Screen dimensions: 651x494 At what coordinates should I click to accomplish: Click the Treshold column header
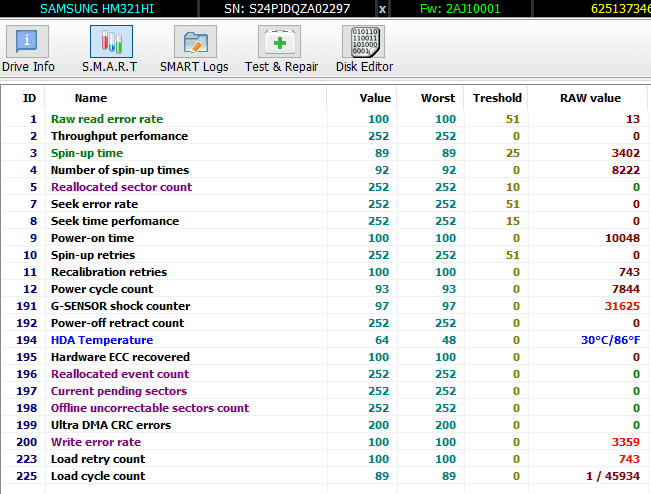click(498, 98)
